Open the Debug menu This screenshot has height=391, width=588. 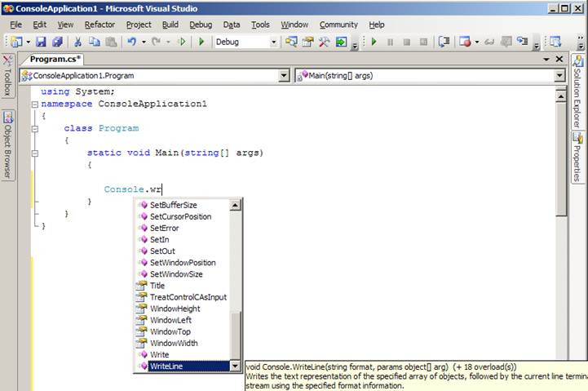(201, 24)
